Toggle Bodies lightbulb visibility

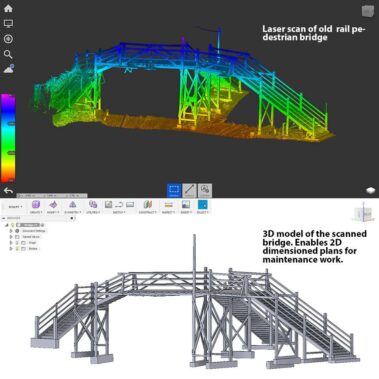coord(17,249)
